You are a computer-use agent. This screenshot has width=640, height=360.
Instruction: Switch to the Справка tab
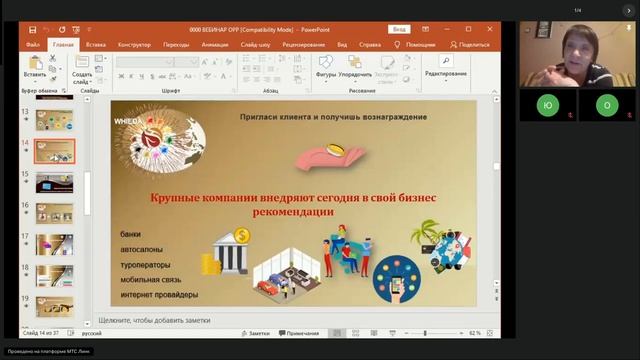(x=370, y=44)
